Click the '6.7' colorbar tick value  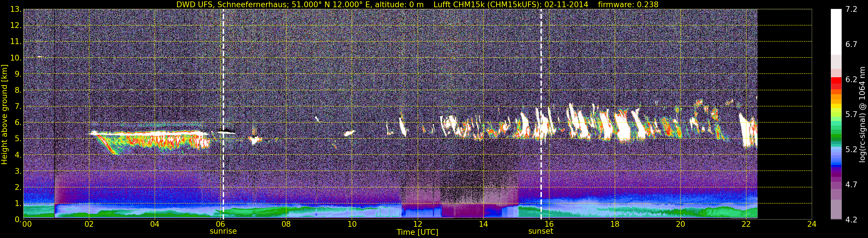click(851, 44)
